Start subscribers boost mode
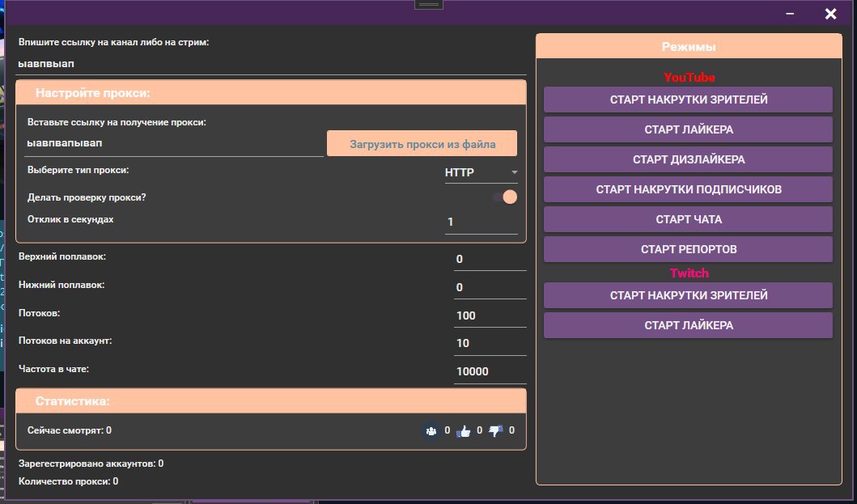Image resolution: width=857 pixels, height=504 pixels. coord(688,189)
